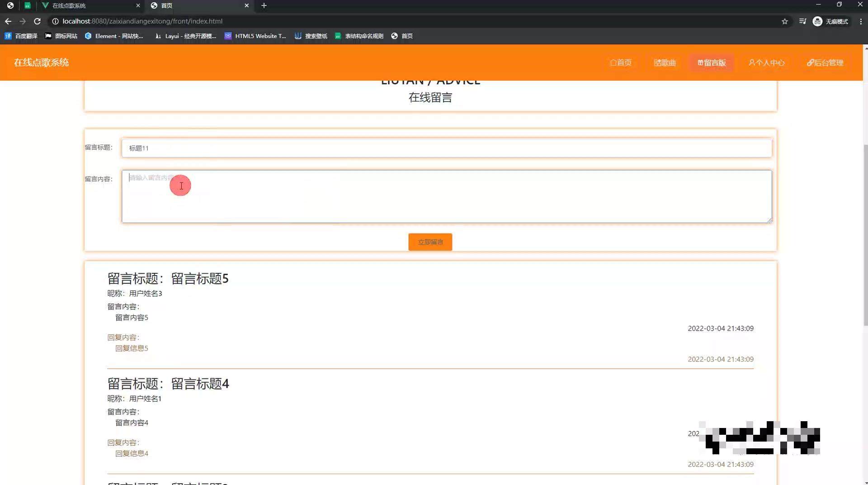This screenshot has width=868, height=485.
Task: Select 留言版 in navigation bar
Action: click(x=712, y=63)
